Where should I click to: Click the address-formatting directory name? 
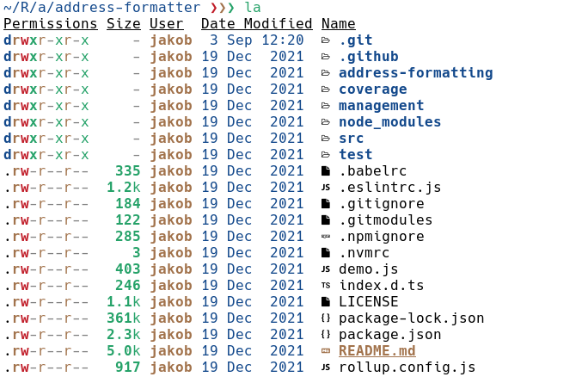pyautogui.click(x=416, y=73)
